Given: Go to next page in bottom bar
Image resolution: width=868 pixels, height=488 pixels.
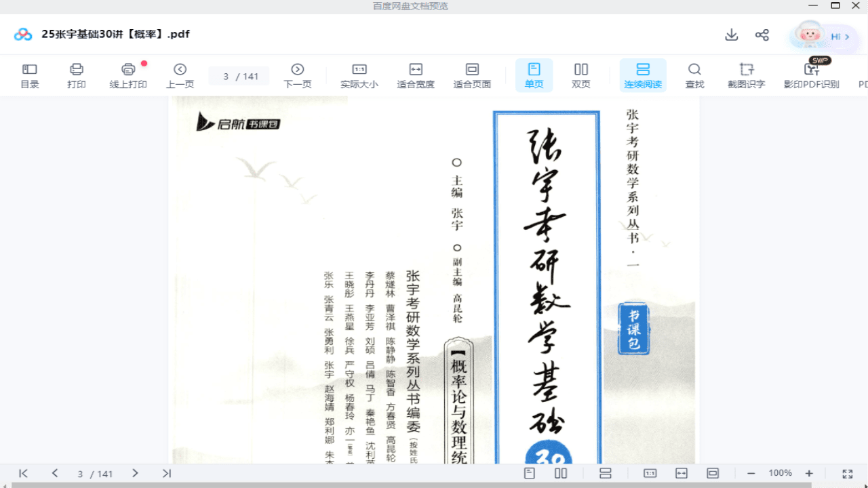Looking at the screenshot, I should coord(135,473).
